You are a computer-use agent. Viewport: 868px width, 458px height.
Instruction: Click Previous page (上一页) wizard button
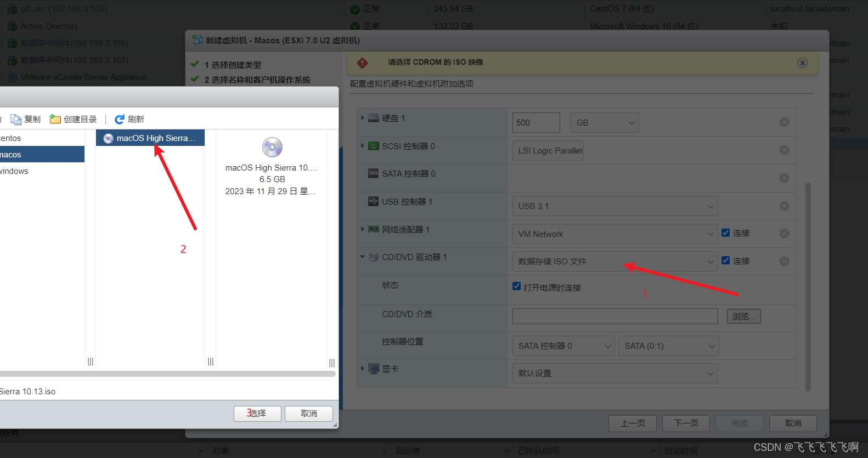coord(633,423)
